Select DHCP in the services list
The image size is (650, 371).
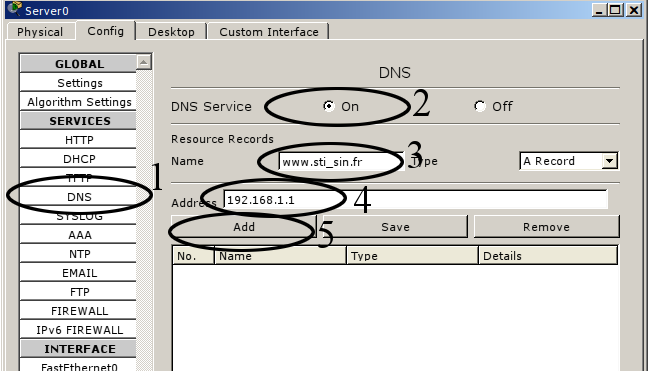click(79, 159)
